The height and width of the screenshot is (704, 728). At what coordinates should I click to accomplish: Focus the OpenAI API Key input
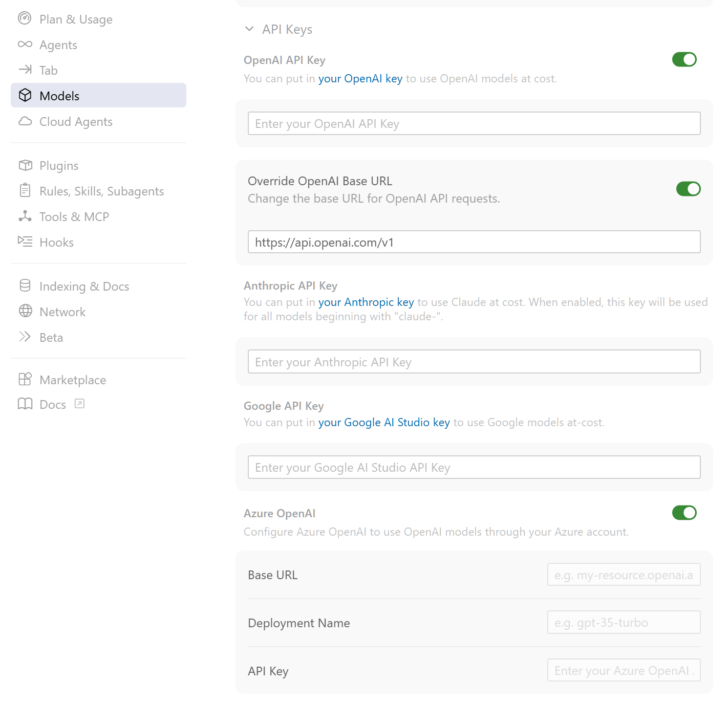click(474, 123)
